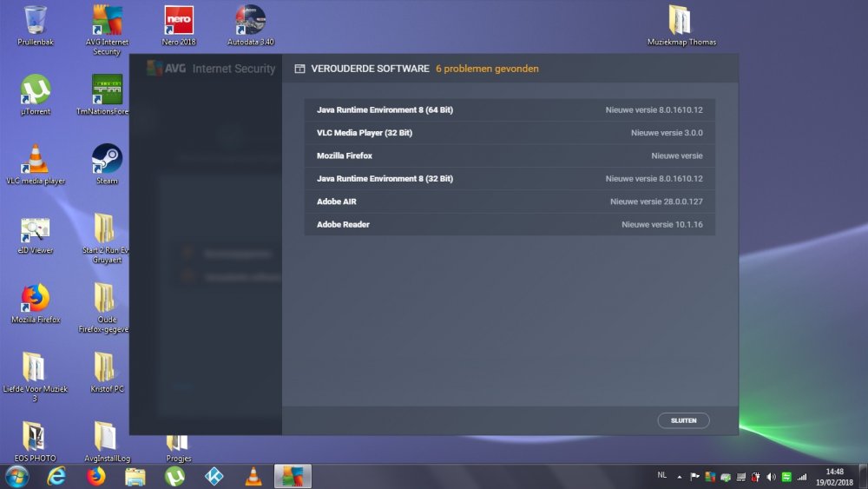This screenshot has width=868, height=489.
Task: Open VLC from the taskbar
Action: point(253,476)
